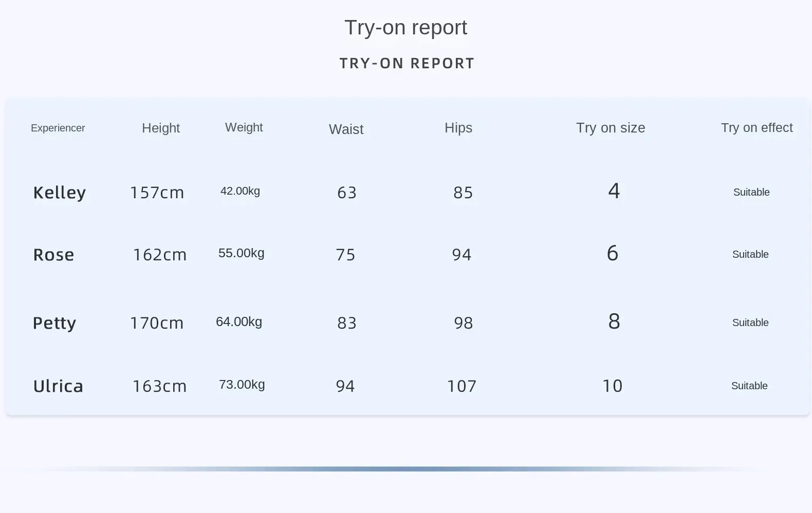This screenshot has width=812, height=513.
Task: Click the Experiencer column header
Action: (58, 128)
